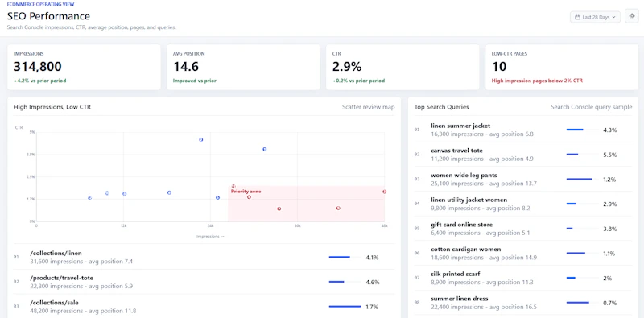This screenshot has height=318, width=644.
Task: Click the 1.1% bar for cotton cardigan women
Action: click(582, 253)
